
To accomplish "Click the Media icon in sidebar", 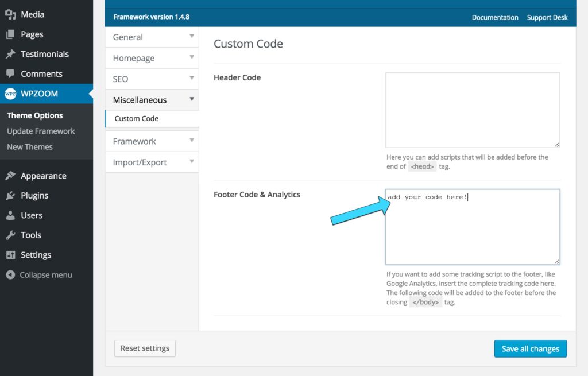I will click(x=10, y=14).
